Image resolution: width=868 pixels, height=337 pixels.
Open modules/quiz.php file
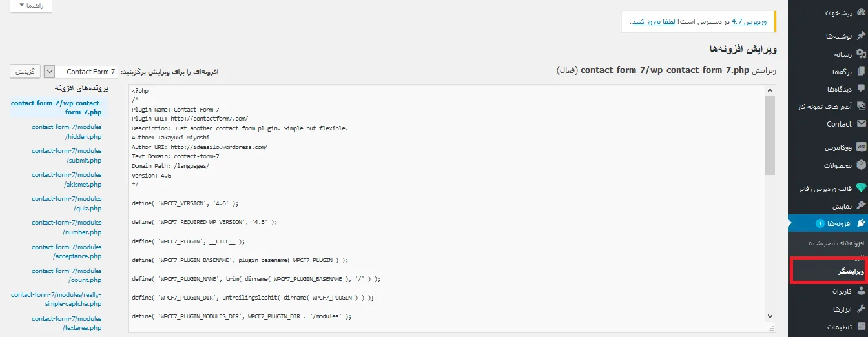click(67, 203)
